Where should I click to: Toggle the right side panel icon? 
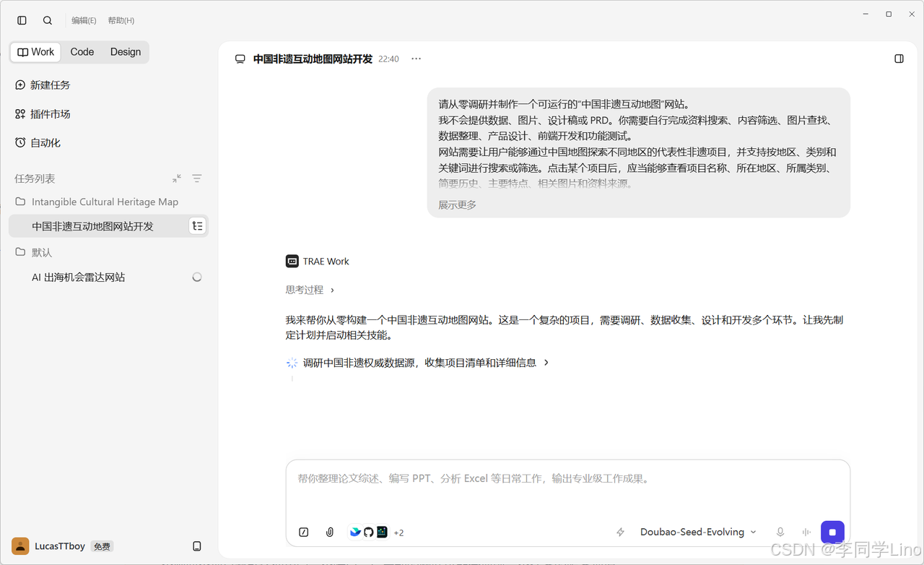899,59
